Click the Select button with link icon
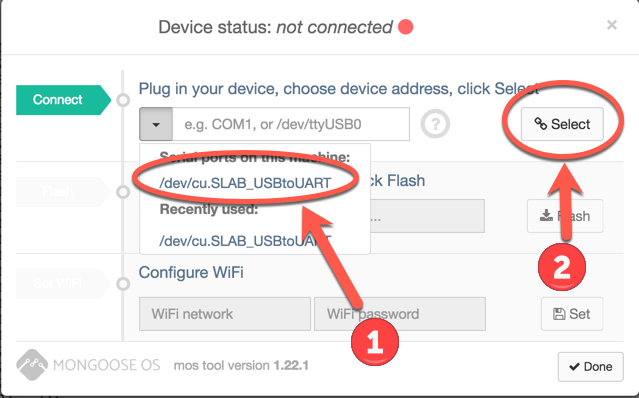639x398 pixels. click(x=562, y=124)
